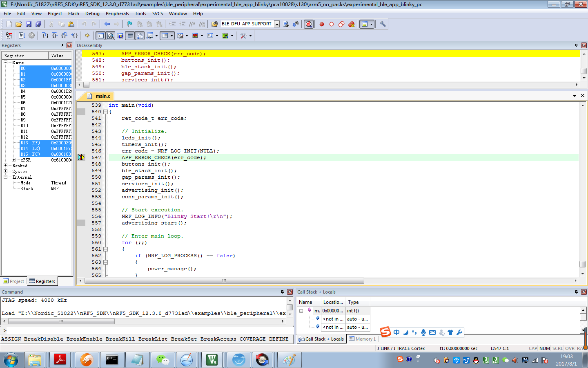Click the editor vertical scrollbar thumb
This screenshot has height=368, width=588.
(583, 264)
